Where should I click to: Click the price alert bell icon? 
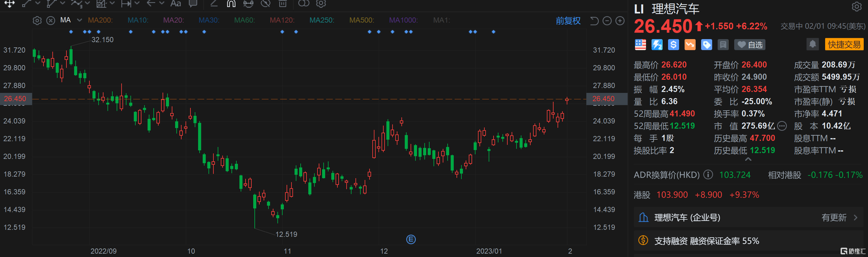pyautogui.click(x=812, y=44)
